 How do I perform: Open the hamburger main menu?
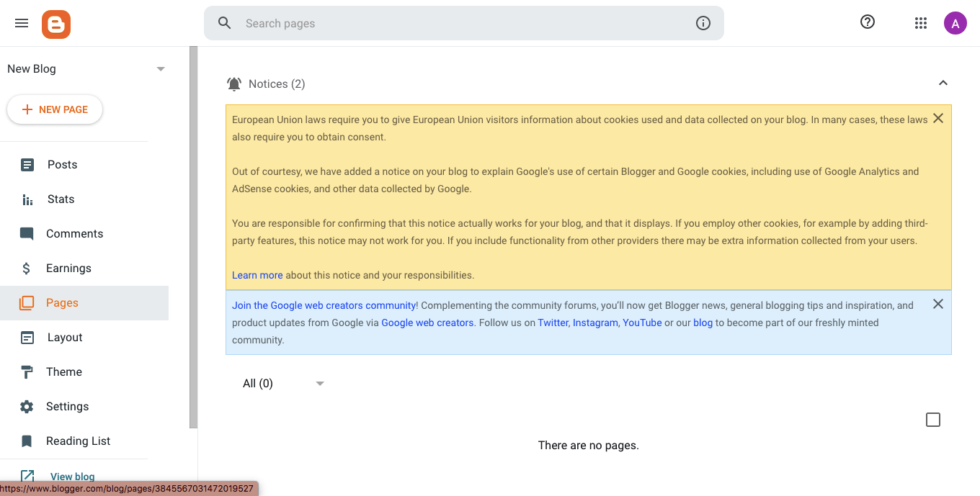click(22, 23)
